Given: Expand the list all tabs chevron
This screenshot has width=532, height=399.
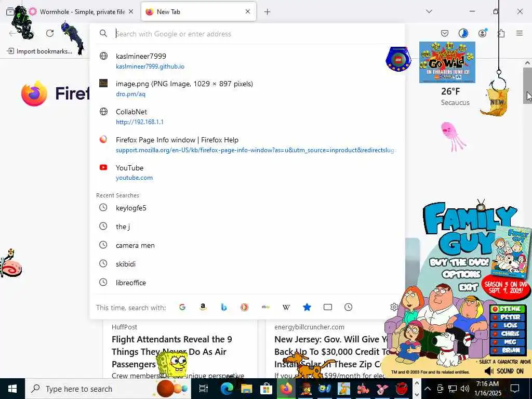Looking at the screenshot, I should tap(429, 11).
